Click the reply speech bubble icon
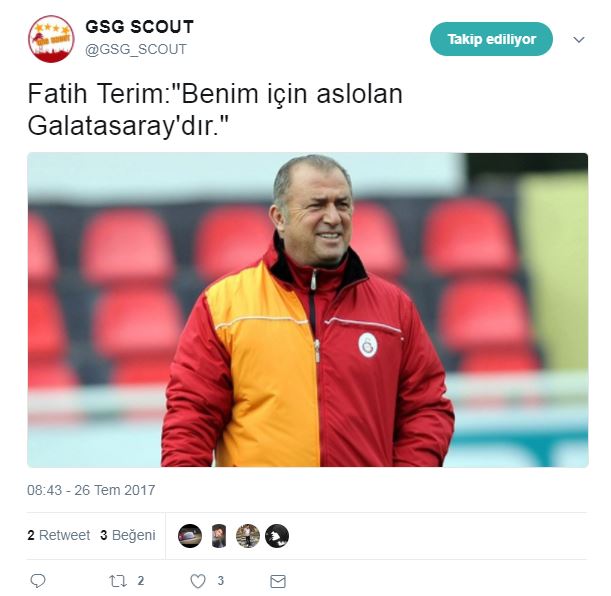Screen dimensions: 611x596 point(38,581)
